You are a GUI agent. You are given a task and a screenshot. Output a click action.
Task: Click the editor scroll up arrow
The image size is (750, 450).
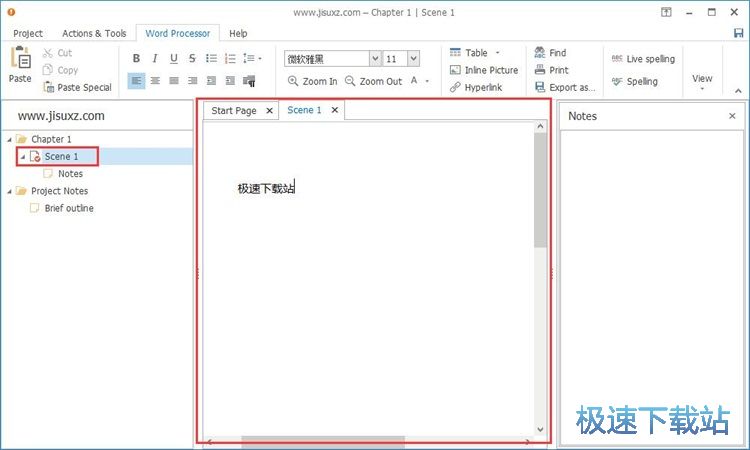tap(540, 126)
